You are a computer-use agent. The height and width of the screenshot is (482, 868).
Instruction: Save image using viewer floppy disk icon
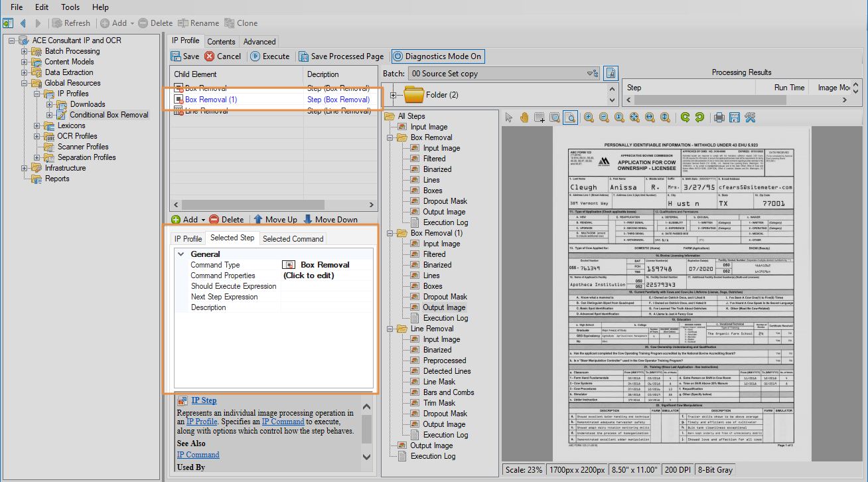coord(734,118)
